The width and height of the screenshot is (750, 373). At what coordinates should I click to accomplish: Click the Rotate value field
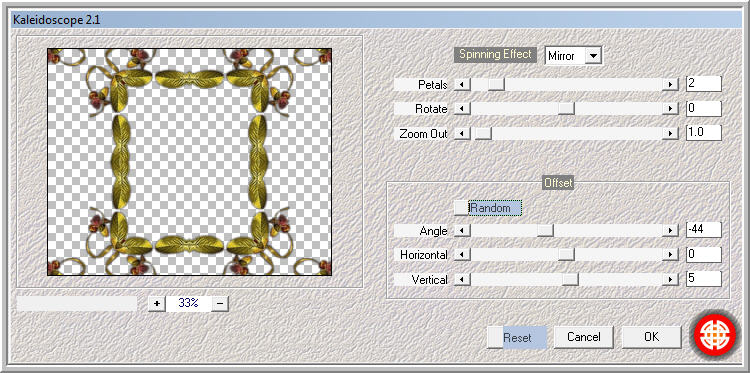point(703,109)
